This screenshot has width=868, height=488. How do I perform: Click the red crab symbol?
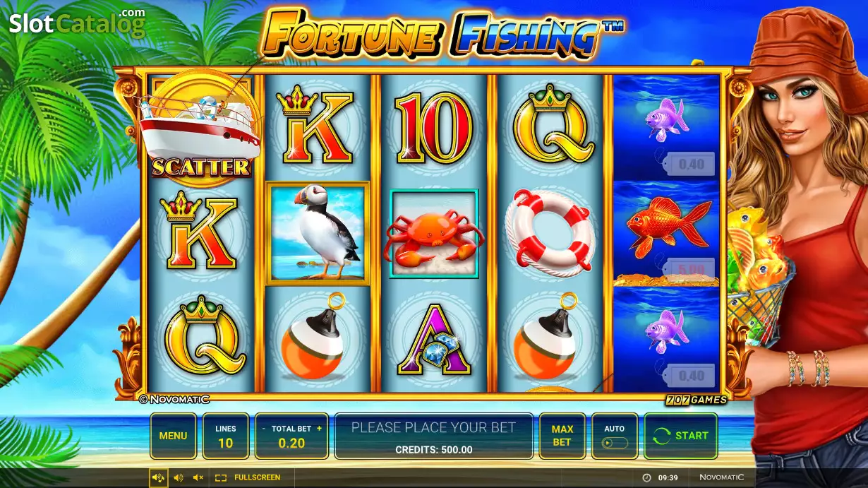tap(434, 234)
